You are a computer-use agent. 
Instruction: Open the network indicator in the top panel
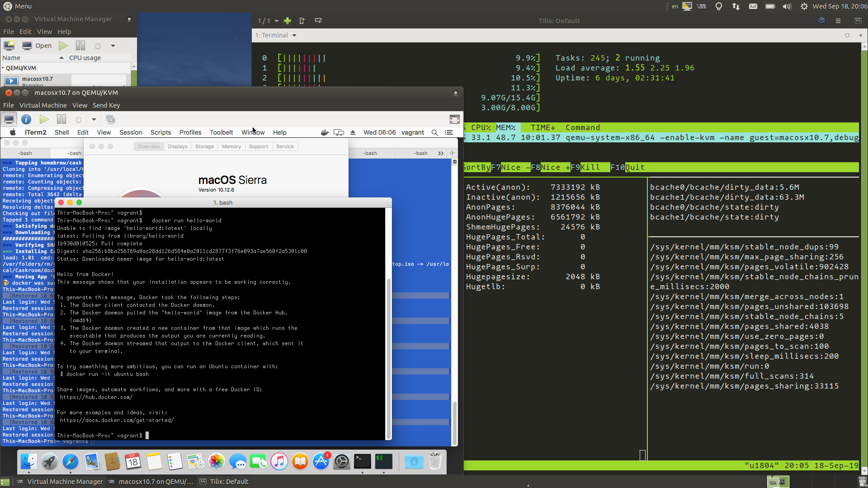[x=736, y=6]
